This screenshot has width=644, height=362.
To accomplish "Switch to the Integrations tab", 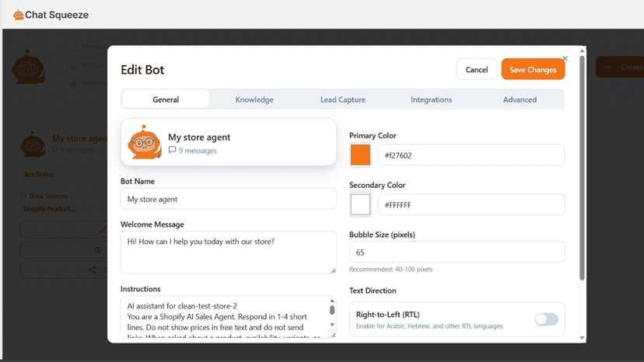I will click(431, 99).
